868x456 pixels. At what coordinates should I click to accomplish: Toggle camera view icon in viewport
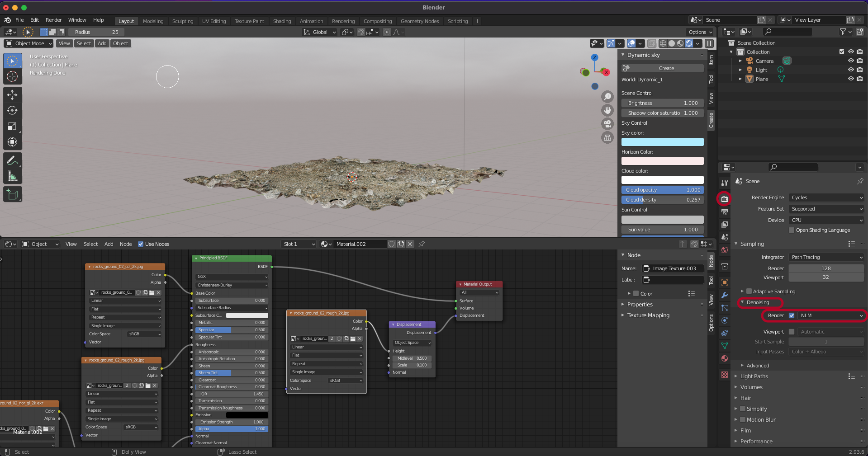[607, 124]
